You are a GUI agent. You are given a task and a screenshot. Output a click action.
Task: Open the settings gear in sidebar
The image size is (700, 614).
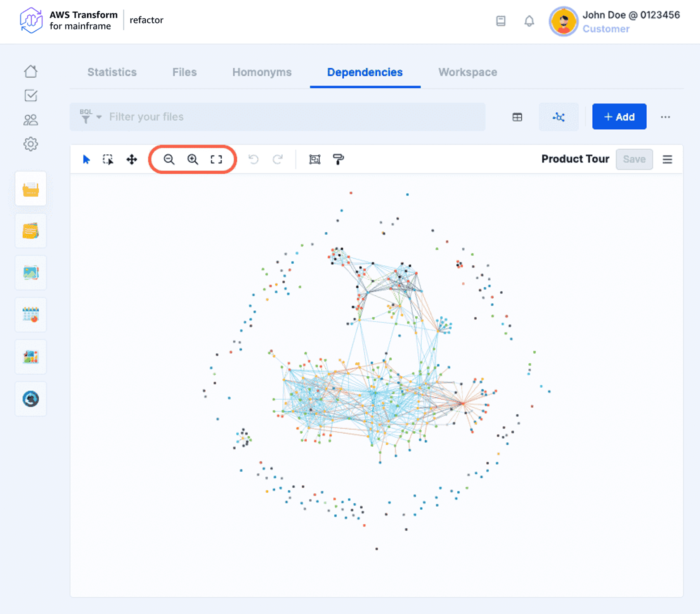[31, 144]
